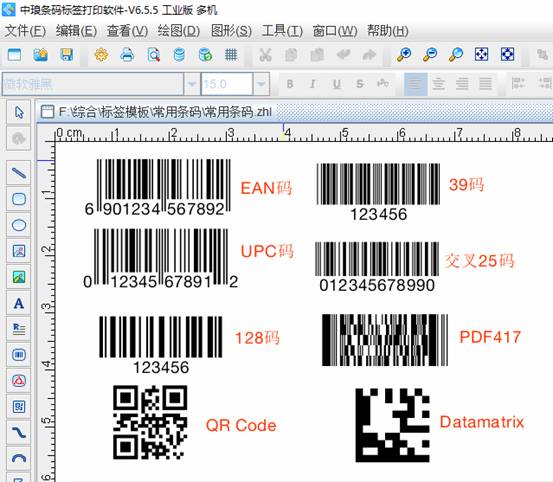Select the green landscape image tool
This screenshot has height=482, width=553.
pos(19,277)
